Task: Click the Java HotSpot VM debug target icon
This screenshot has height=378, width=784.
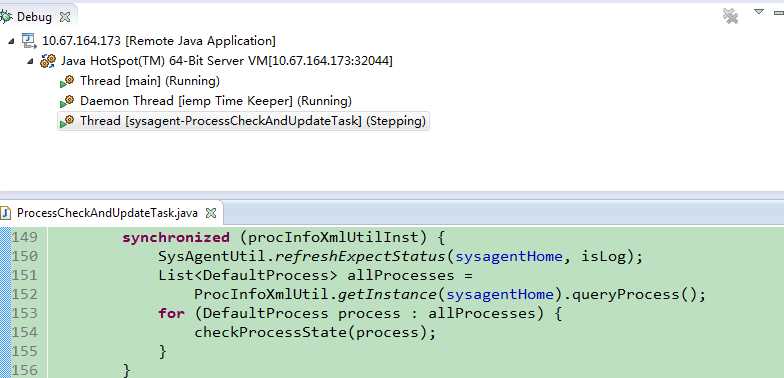Action: (48, 61)
